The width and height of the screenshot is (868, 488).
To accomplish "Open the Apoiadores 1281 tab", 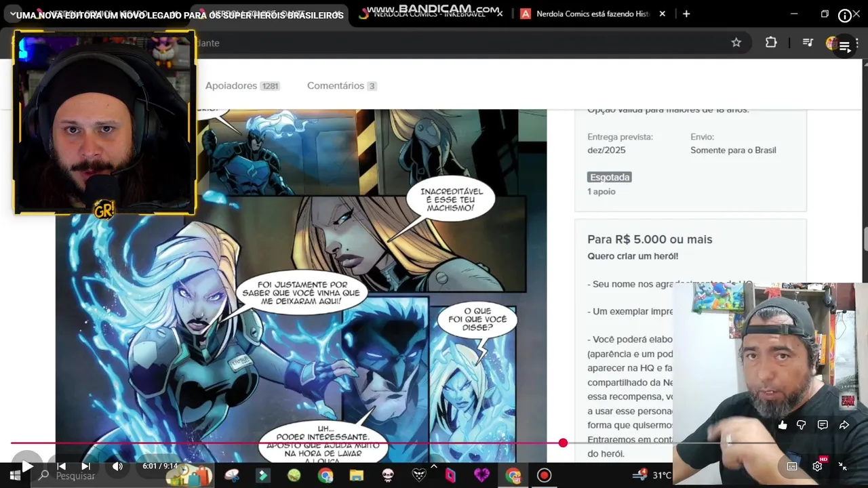I will pos(242,85).
